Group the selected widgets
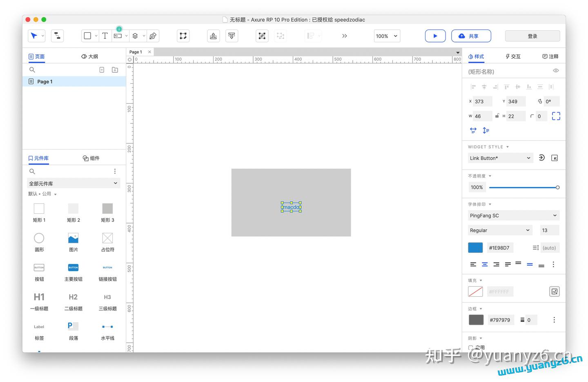588x382 pixels. pos(262,36)
